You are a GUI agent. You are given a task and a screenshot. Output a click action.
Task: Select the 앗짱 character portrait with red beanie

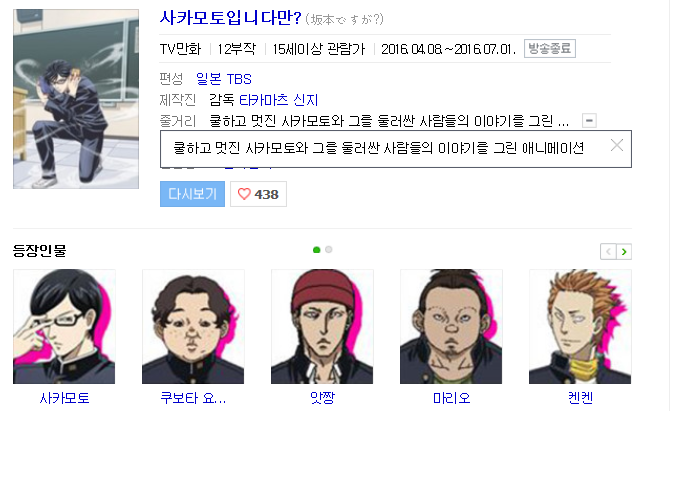point(322,326)
